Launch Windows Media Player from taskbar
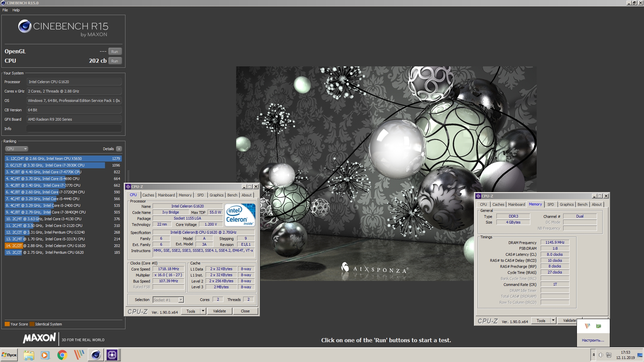Screen dimensions: 644x362 click(x=45, y=355)
